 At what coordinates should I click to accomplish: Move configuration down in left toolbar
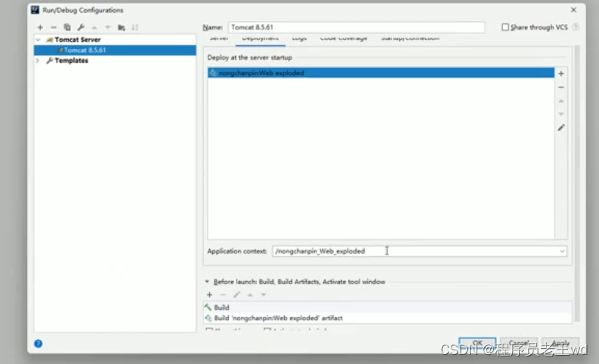tap(108, 27)
